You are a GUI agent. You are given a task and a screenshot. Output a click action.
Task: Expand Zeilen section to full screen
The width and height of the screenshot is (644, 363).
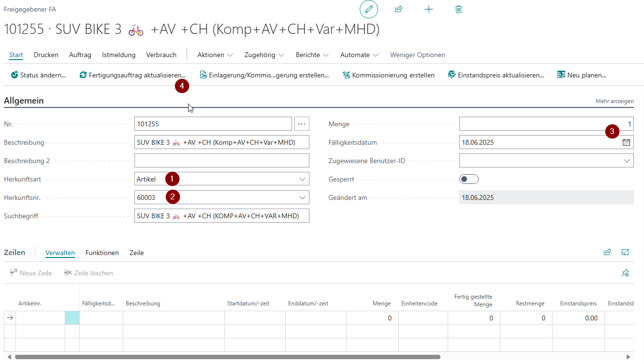click(x=625, y=252)
